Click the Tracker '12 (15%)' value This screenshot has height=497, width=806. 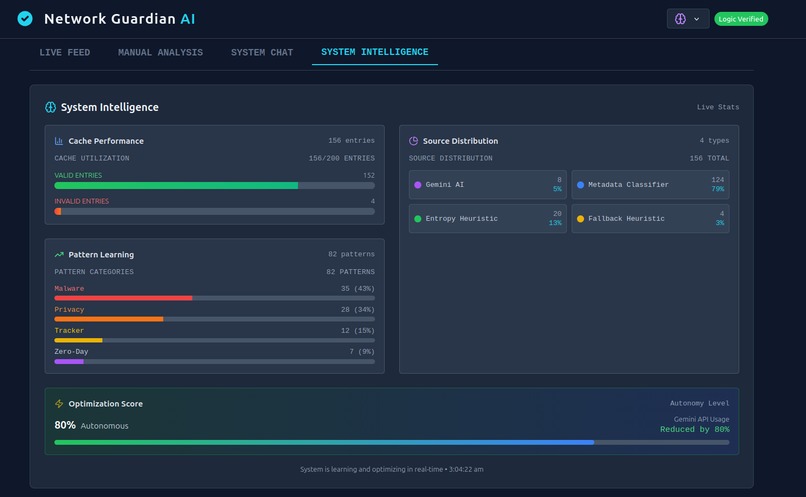[358, 330]
